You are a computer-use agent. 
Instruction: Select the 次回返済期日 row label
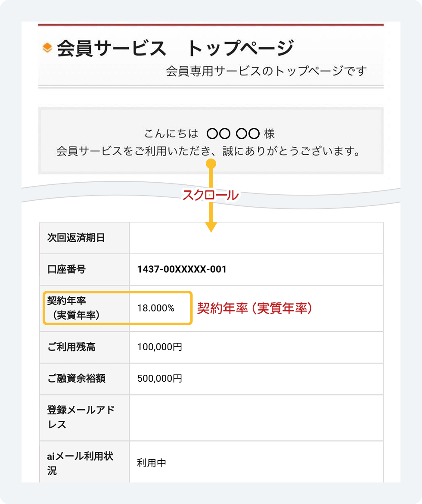coord(76,237)
